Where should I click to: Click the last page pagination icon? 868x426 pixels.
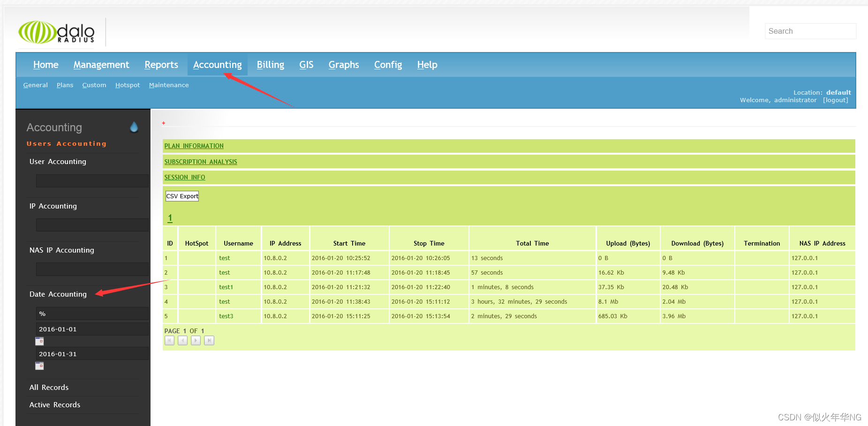tap(209, 340)
